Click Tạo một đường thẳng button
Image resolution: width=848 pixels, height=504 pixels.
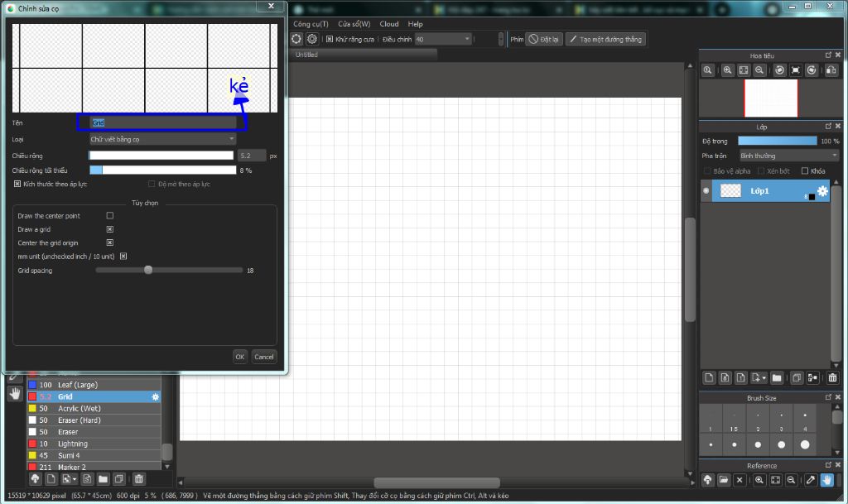point(605,39)
